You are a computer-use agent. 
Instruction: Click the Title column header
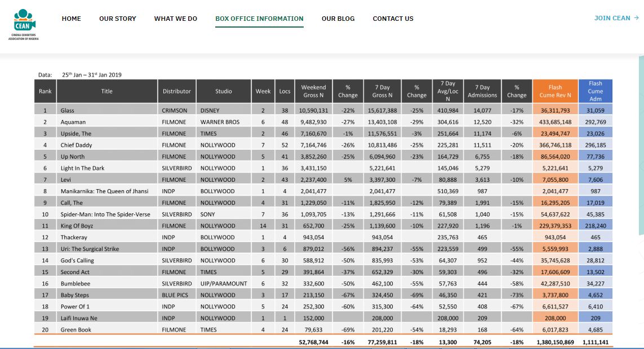click(107, 91)
